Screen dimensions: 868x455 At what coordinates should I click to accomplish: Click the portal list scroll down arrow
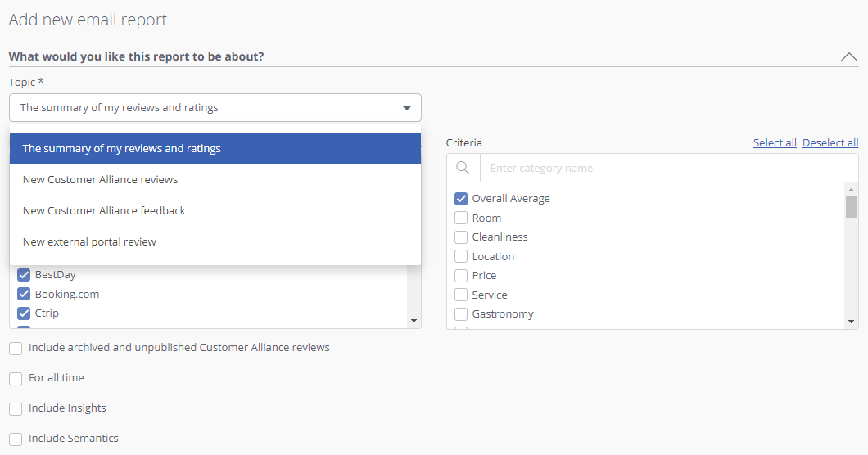pyautogui.click(x=414, y=321)
